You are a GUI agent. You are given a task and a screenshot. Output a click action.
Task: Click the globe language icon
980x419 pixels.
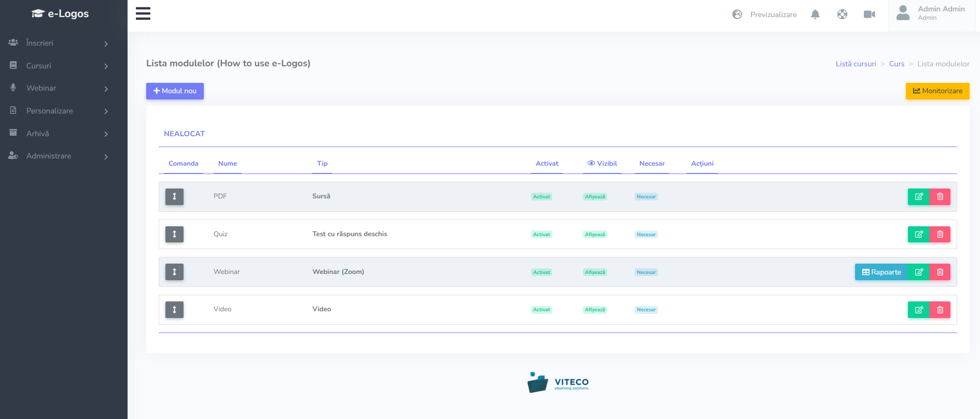[842, 15]
